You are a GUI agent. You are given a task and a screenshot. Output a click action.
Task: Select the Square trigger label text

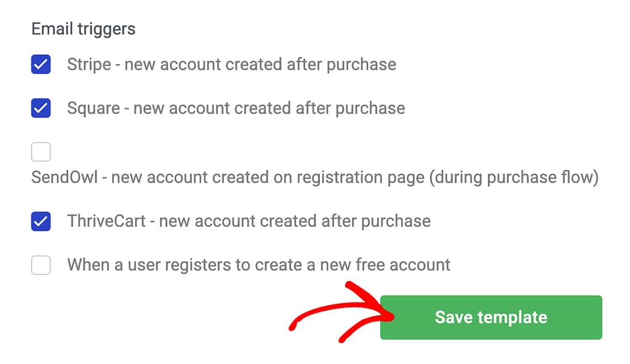(x=236, y=108)
